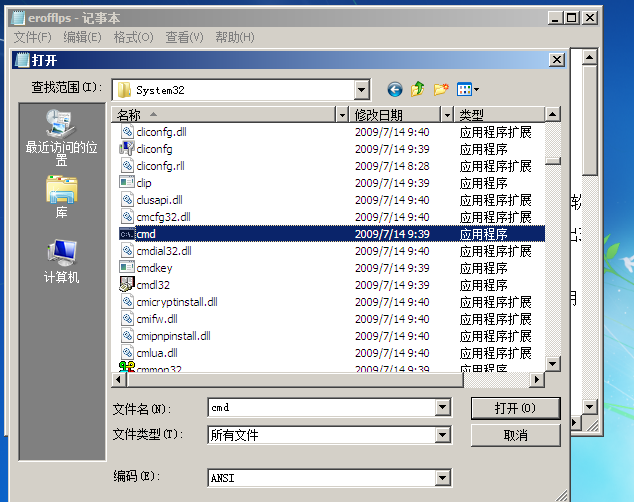Screen dimensions: 634x502
Task: Open the 名称 column filter arrow
Action: coord(342,115)
